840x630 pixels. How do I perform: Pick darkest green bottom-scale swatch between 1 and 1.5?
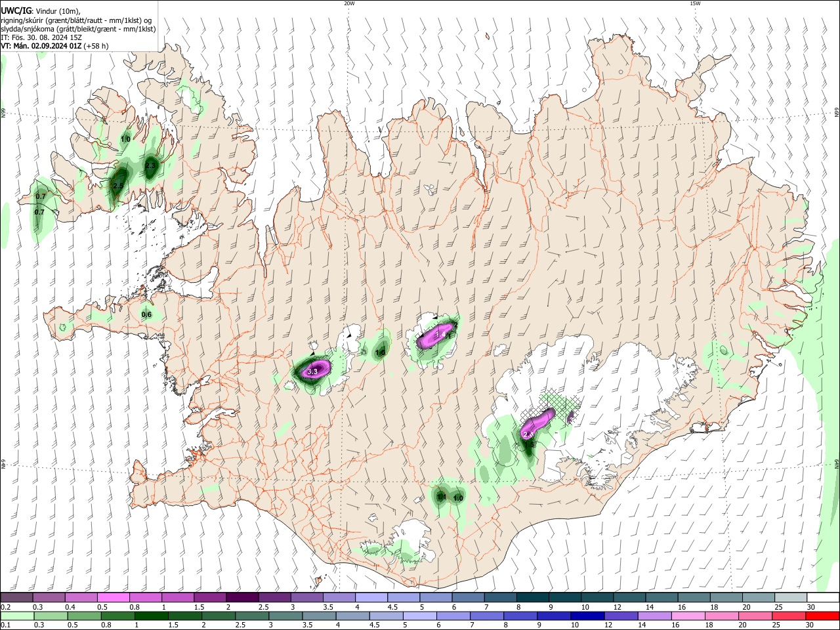pos(151,616)
